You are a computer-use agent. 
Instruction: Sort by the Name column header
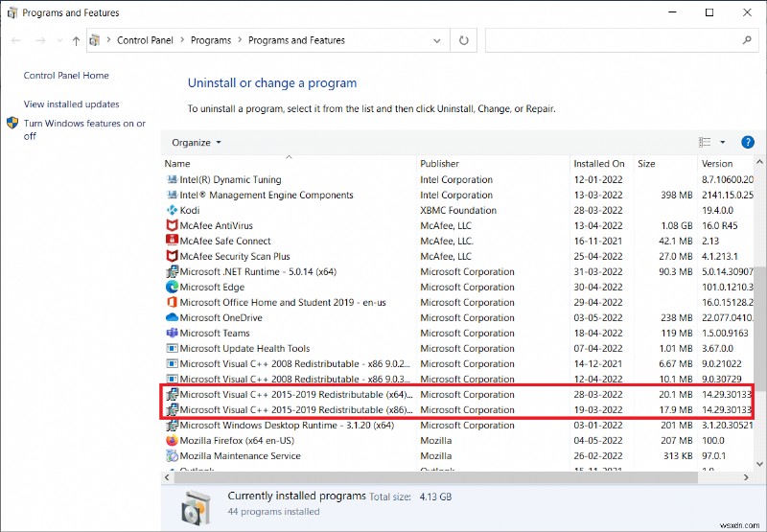coord(289,163)
